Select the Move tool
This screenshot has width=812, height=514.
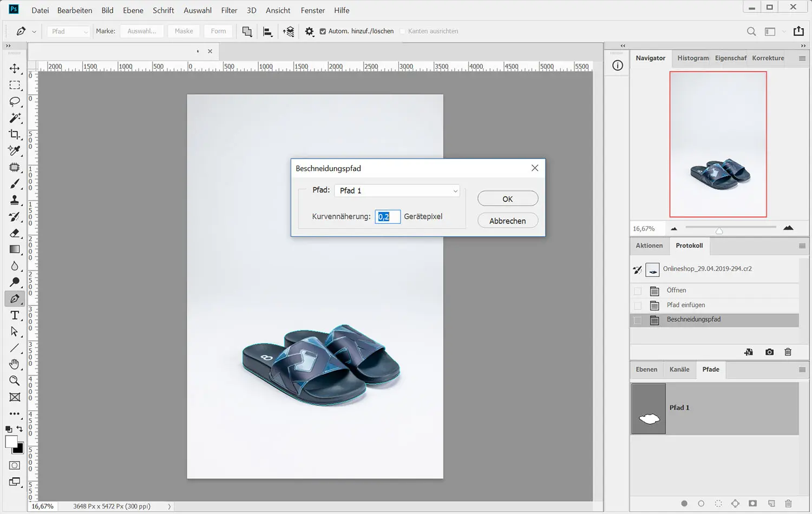(x=15, y=69)
